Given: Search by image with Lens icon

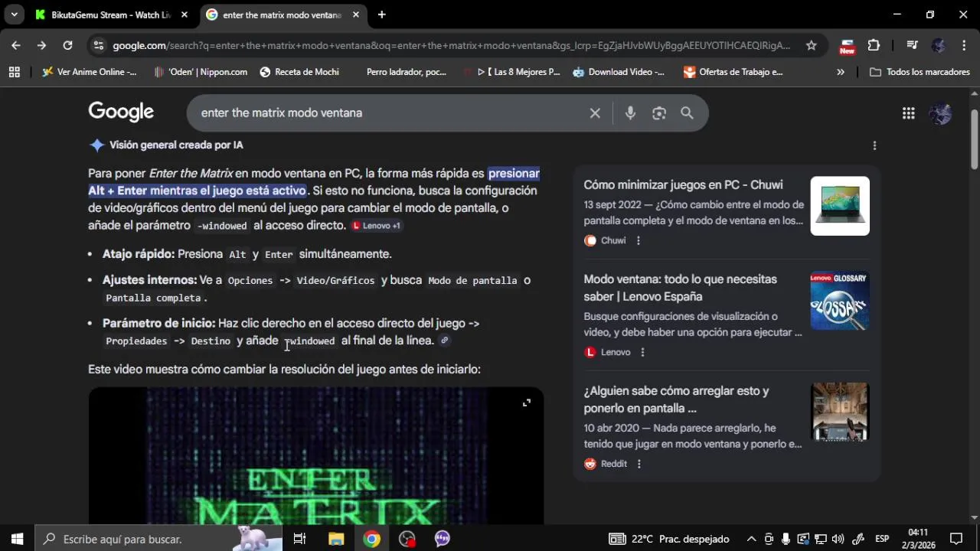Looking at the screenshot, I should click(659, 113).
